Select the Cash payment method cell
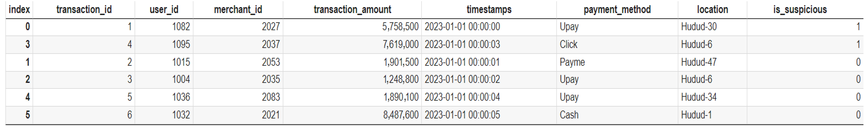Viewport: 868px width, 130px height. (x=569, y=115)
